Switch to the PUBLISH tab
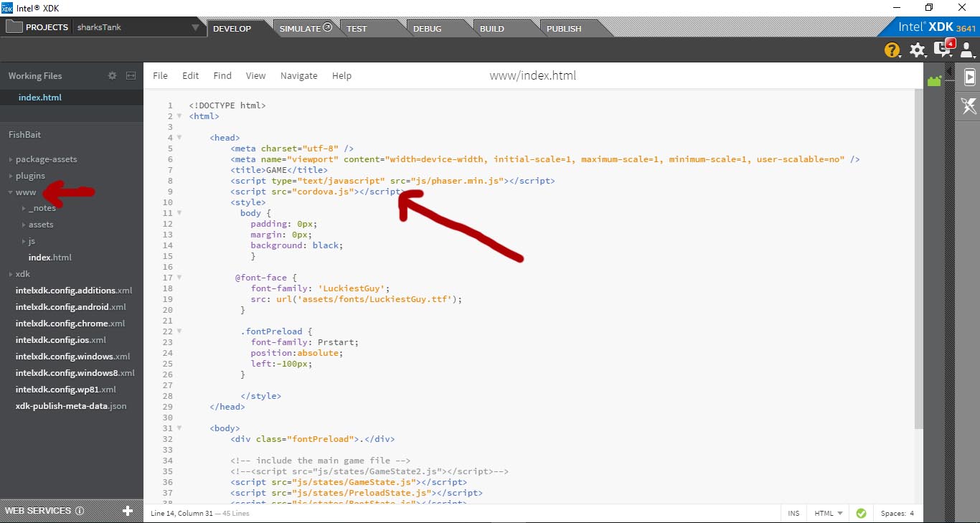980x523 pixels. coord(564,29)
